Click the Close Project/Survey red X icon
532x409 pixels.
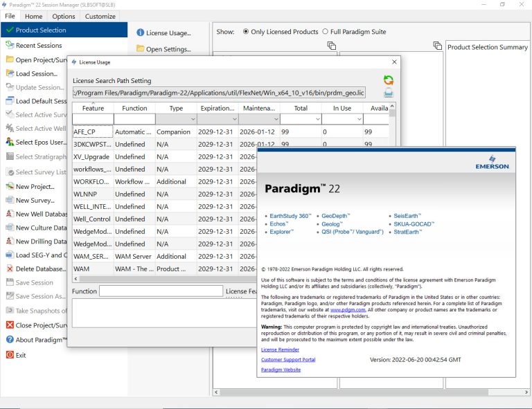[x=10, y=325]
